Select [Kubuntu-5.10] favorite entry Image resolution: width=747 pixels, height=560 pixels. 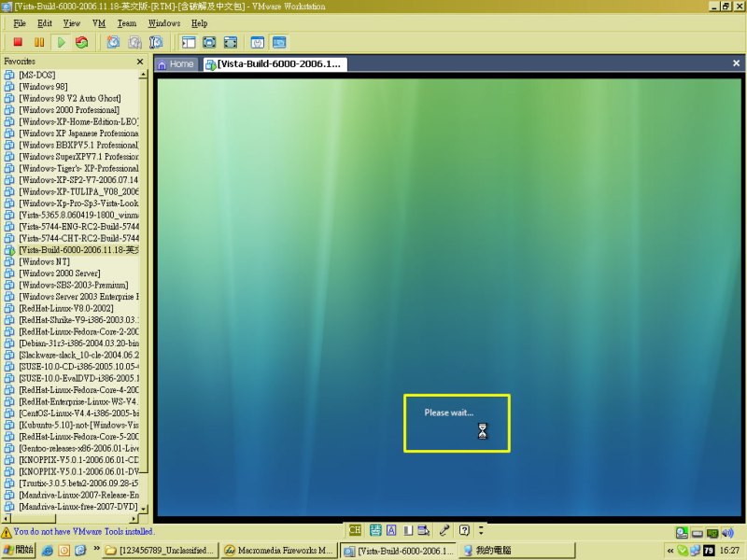click(78, 425)
